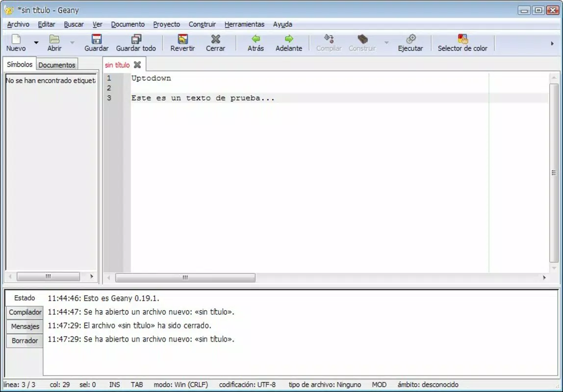Click the 'No se han encontrado etiquetas' entry
This screenshot has height=392, width=563.
(51, 81)
